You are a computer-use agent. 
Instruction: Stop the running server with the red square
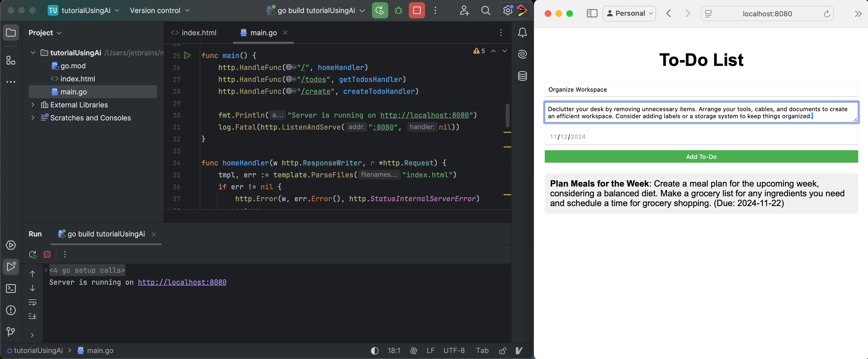tap(417, 11)
